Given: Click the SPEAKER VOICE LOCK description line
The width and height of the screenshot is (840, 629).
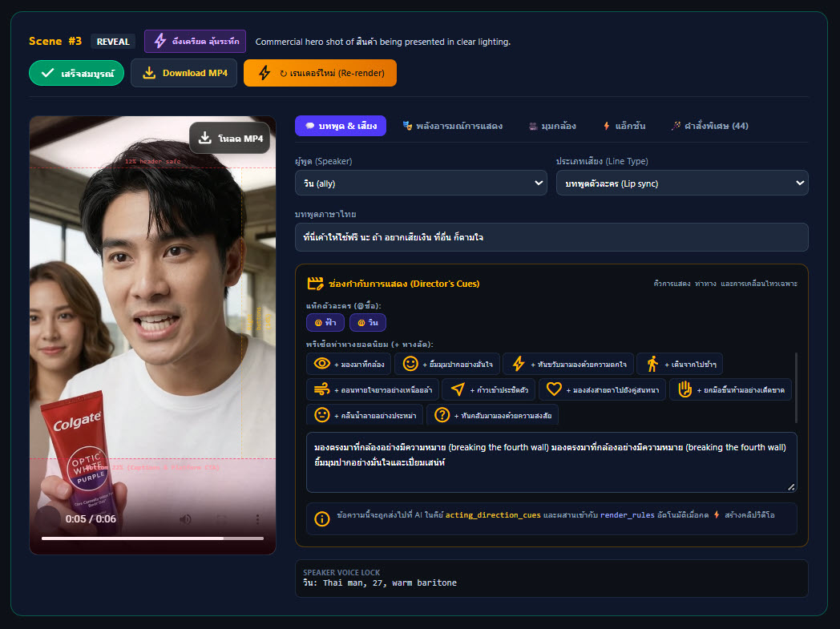Looking at the screenshot, I should (380, 583).
